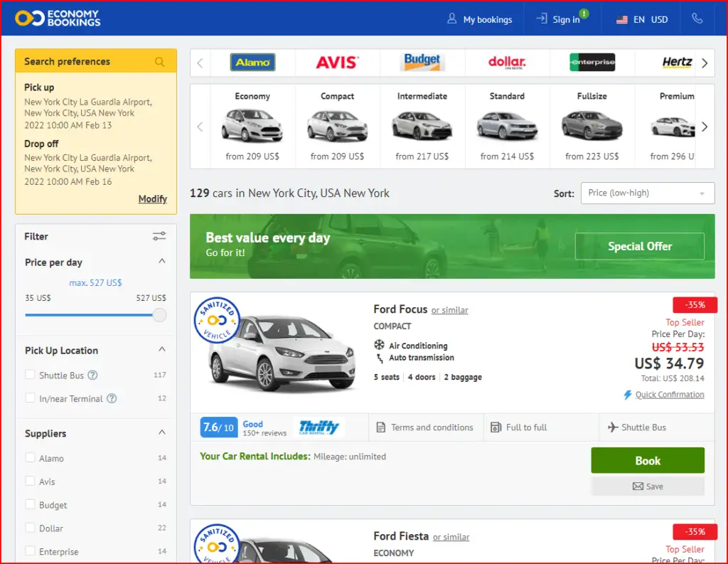
Task: Click 'or similar' link next to Ford Fiesta
Action: (x=451, y=537)
